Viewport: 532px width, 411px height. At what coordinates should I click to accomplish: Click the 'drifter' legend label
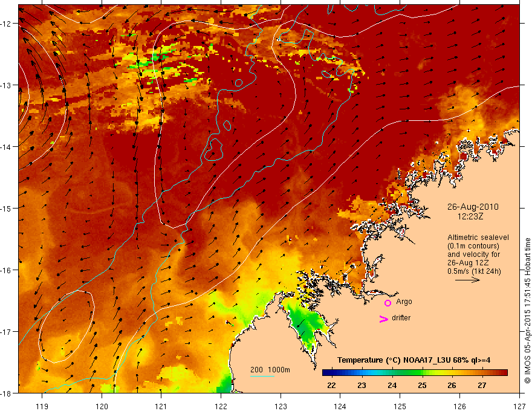(401, 318)
